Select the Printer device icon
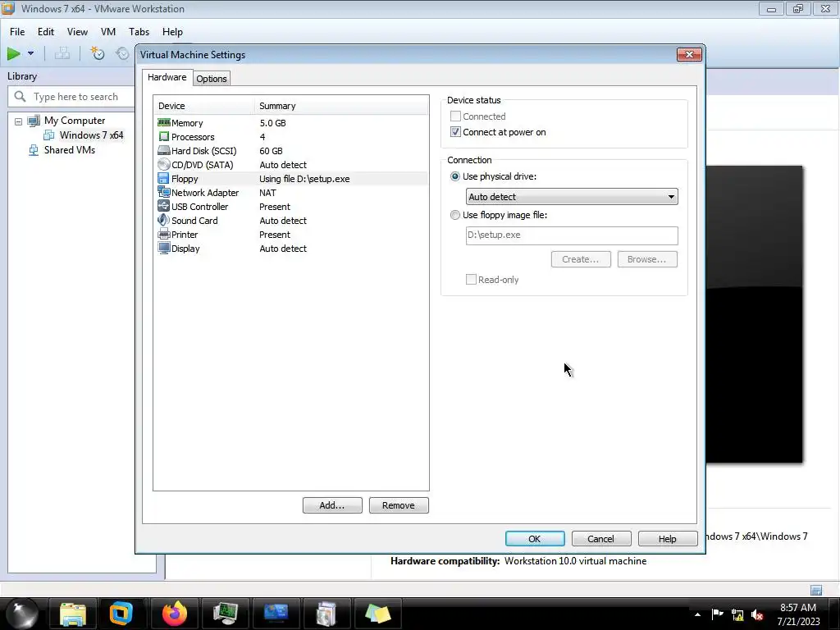840x630 pixels. click(164, 234)
